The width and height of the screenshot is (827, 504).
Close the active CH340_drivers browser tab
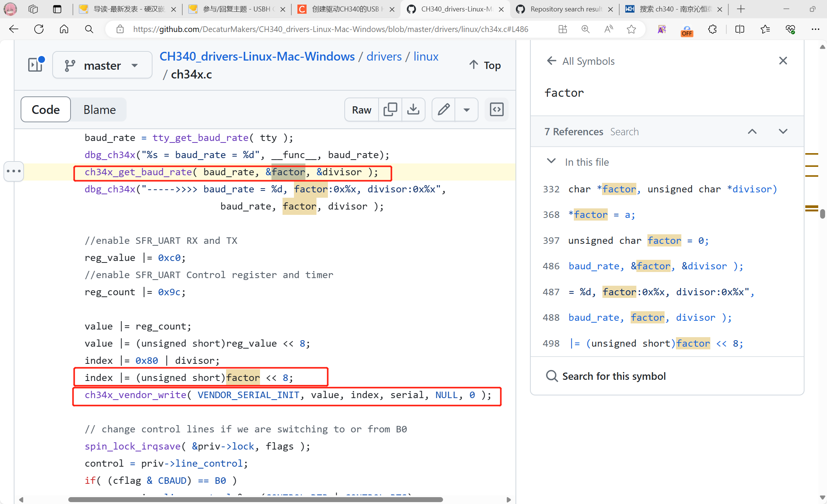(x=501, y=9)
